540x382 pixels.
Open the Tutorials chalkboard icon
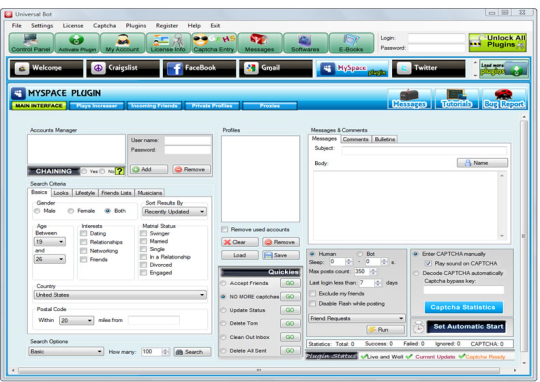456,99
